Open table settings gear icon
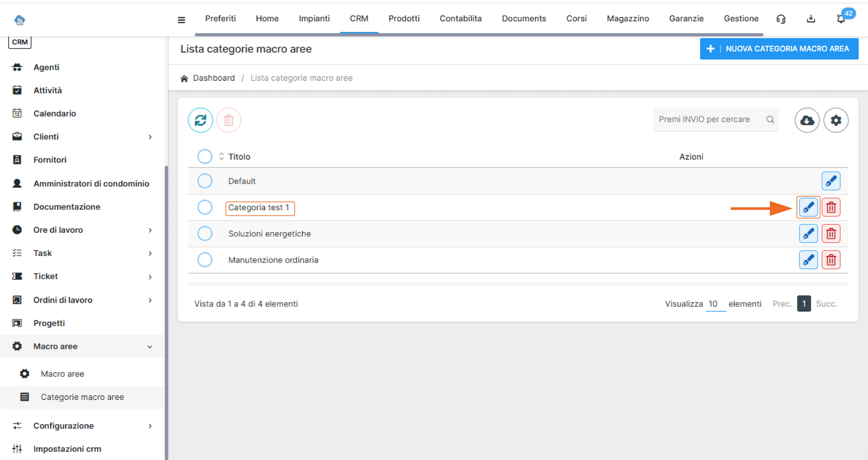 pyautogui.click(x=835, y=120)
